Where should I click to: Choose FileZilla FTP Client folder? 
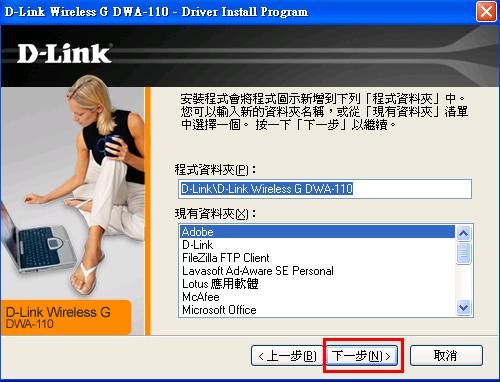317,258
